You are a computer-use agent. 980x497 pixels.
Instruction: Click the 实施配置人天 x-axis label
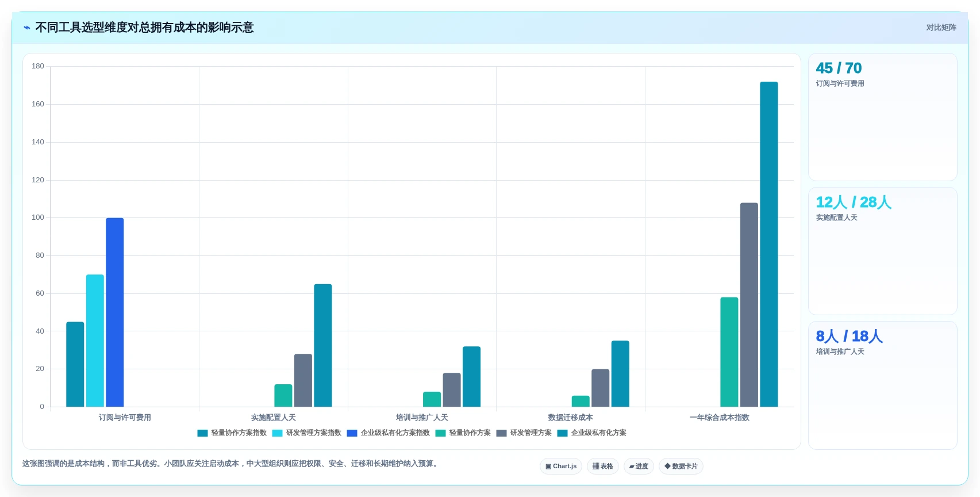pos(274,418)
